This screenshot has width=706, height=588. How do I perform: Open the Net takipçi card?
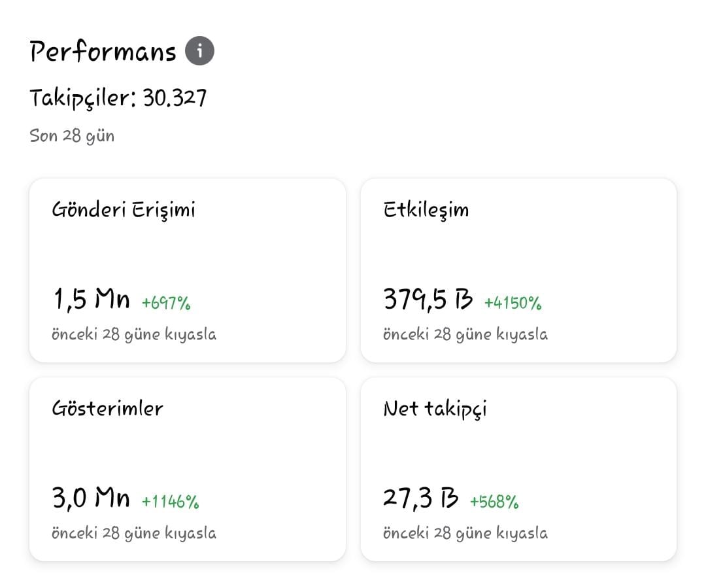(x=518, y=469)
